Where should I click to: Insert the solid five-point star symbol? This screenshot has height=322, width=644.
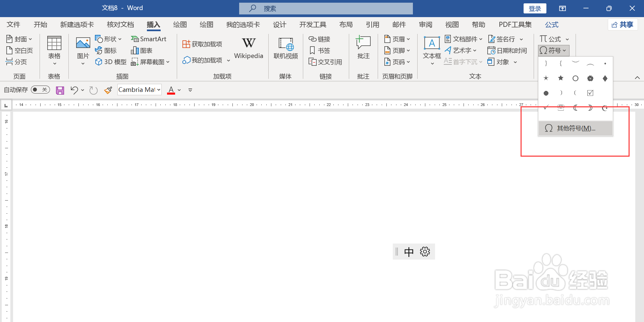[x=561, y=78]
